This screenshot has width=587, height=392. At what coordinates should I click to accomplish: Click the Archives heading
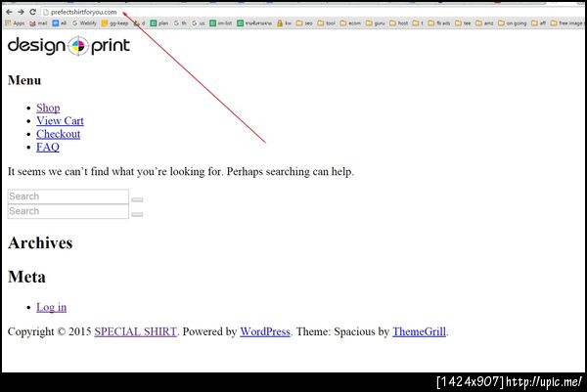(x=40, y=243)
